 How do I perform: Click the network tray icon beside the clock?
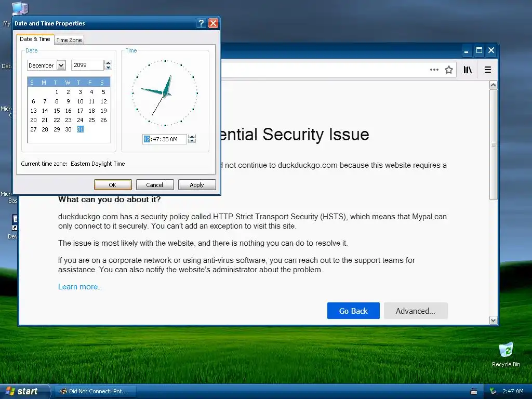[493, 391]
